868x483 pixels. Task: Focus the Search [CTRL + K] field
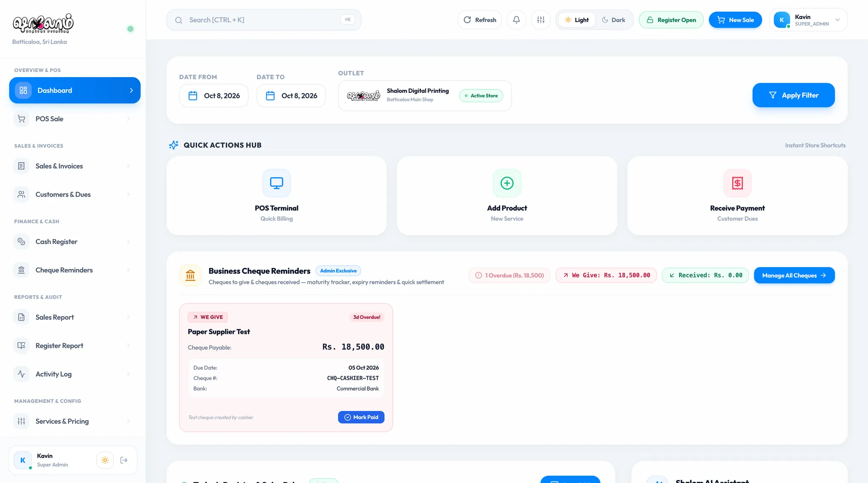(x=264, y=20)
